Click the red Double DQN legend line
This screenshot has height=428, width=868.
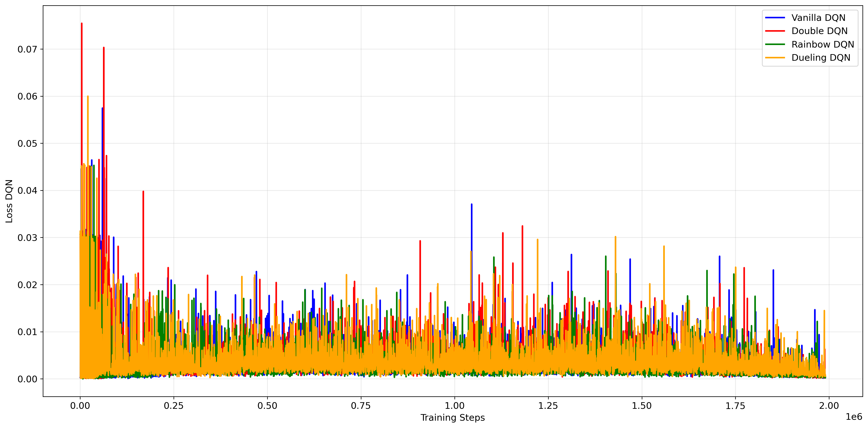point(775,31)
